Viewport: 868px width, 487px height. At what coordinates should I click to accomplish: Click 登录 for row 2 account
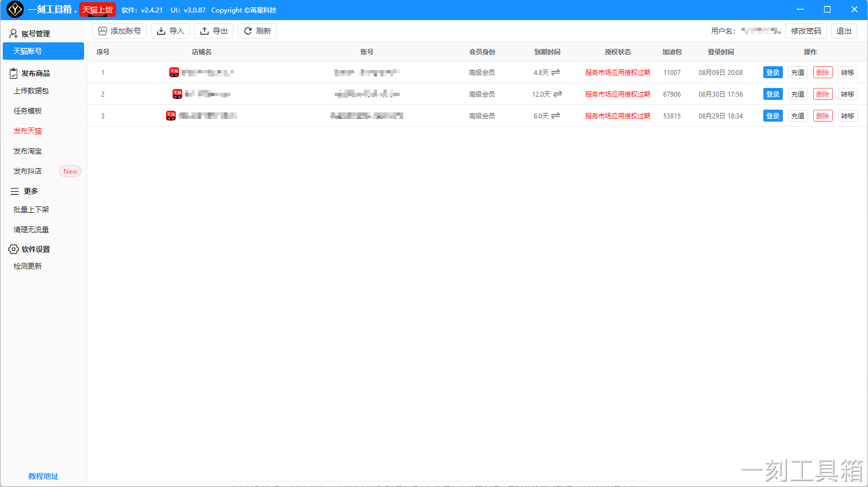pos(773,94)
